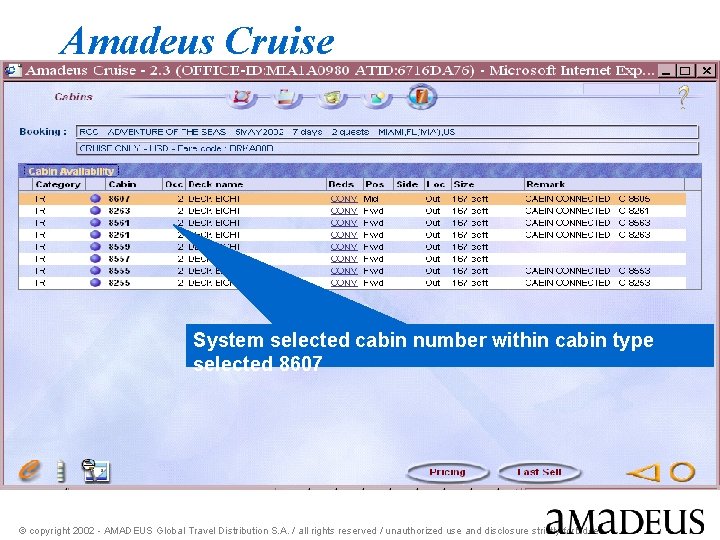Viewport: 720px width, 540px height.
Task: Click the Mid position cell of cabin 8607
Action: click(371, 199)
